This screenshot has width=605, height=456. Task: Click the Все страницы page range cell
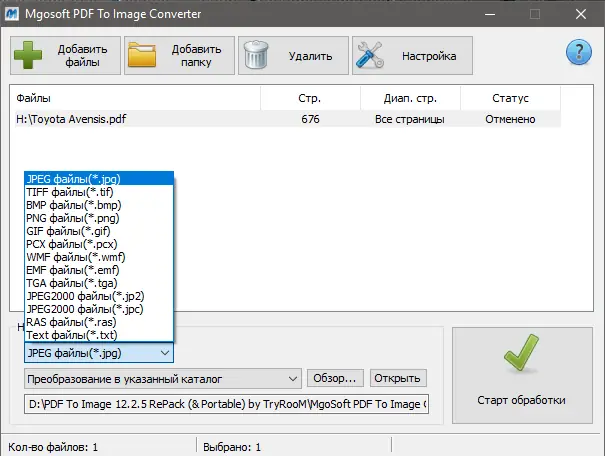410,119
